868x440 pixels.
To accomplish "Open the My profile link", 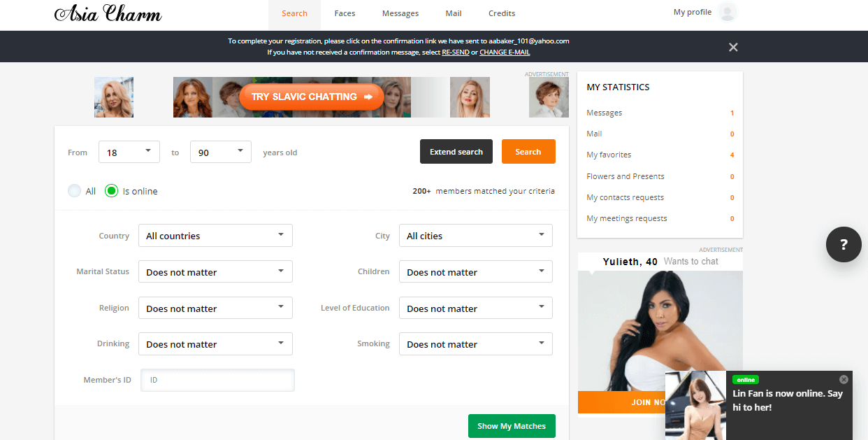I will coord(693,12).
